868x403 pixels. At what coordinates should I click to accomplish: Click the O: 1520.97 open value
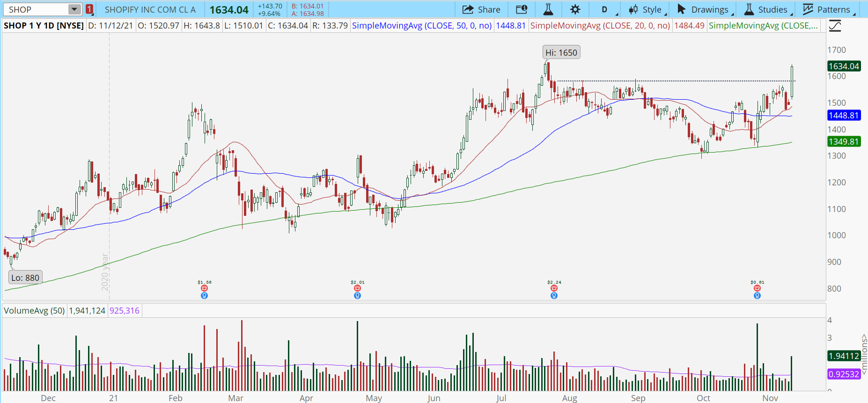pos(159,26)
